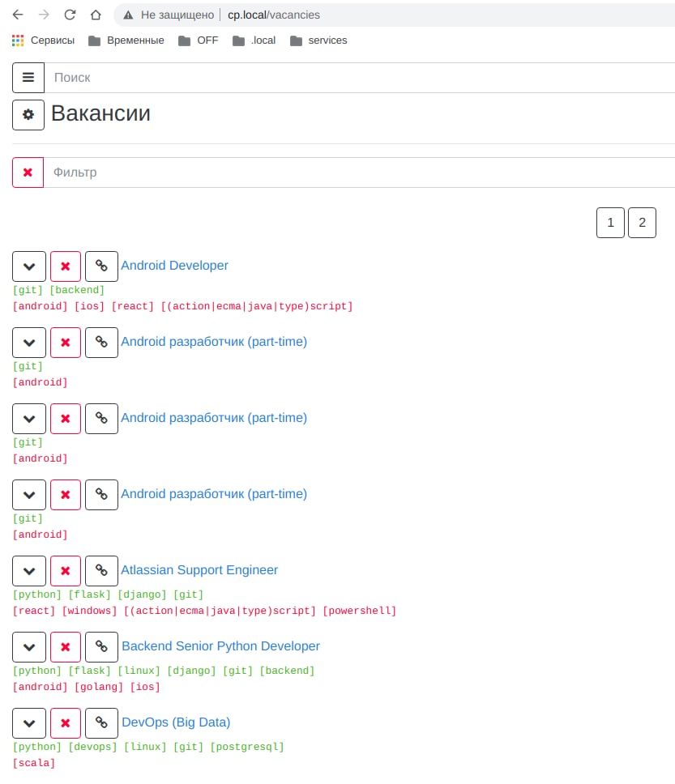The height and width of the screenshot is (784, 675).
Task: Delete the Atlassian Support Engineer vacancy
Action: click(66, 571)
